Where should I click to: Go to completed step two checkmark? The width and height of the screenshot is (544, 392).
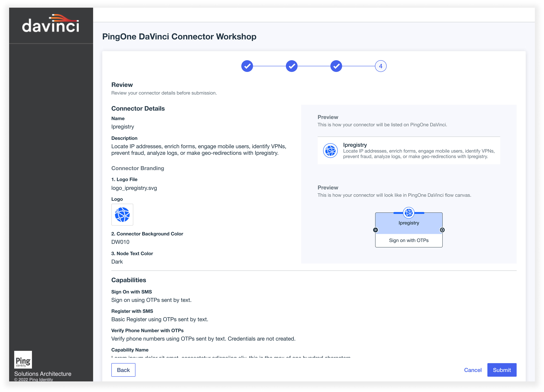(292, 66)
